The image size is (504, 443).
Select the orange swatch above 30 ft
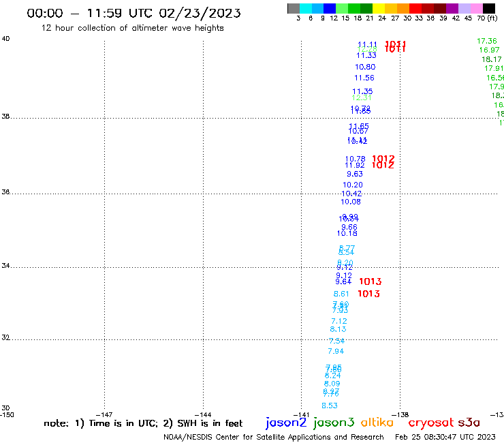tap(403, 8)
